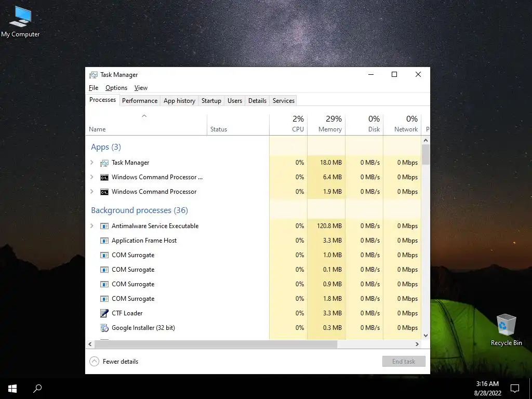This screenshot has width=532, height=399.
Task: Click the Antimalware Service Executable icon
Action: pyautogui.click(x=104, y=226)
